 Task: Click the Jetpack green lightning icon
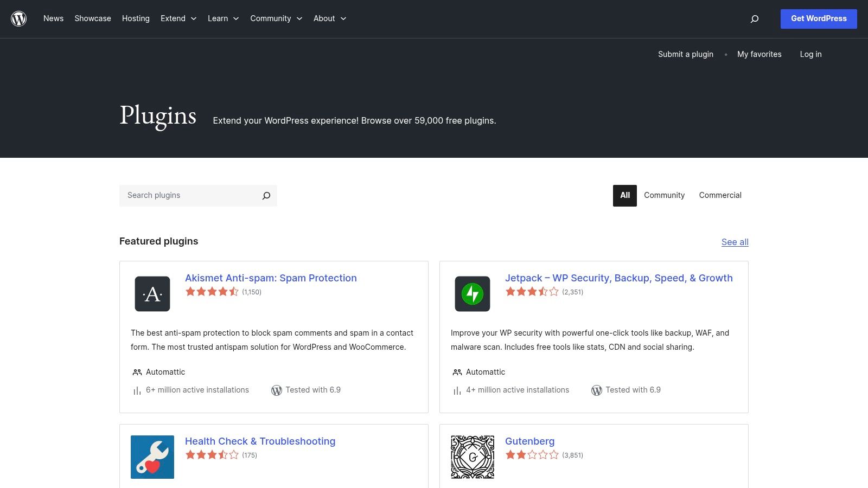472,294
